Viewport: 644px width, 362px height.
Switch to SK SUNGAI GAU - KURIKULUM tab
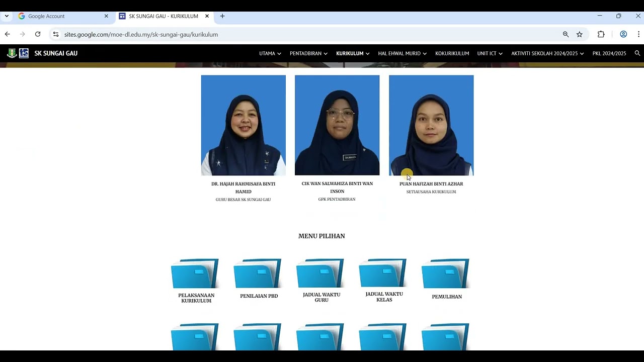point(164,16)
